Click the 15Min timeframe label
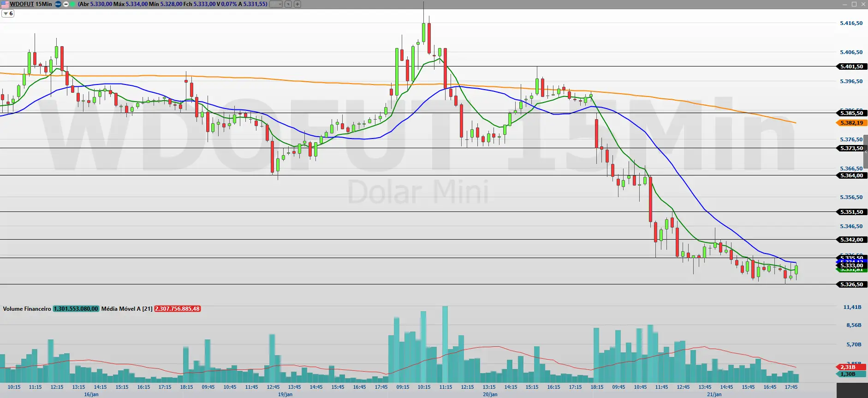 44,4
